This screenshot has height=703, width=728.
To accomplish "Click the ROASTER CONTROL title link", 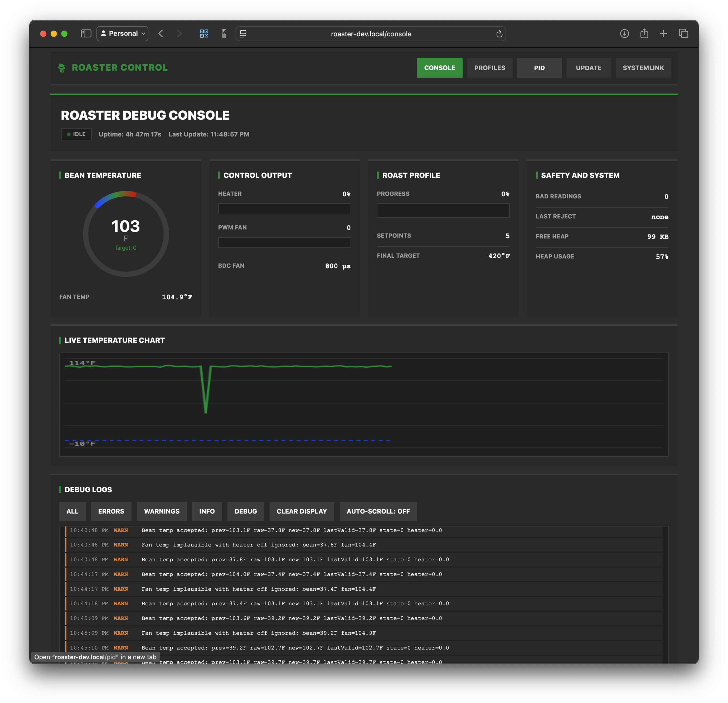I will point(120,68).
